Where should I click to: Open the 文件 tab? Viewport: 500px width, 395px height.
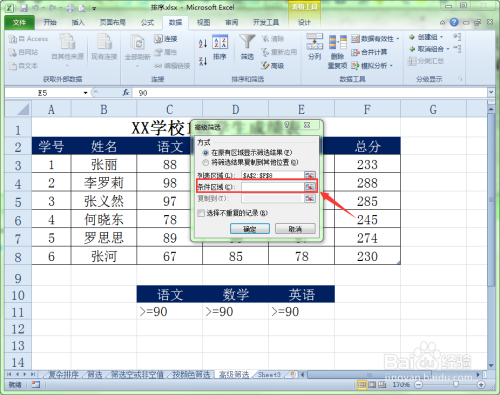[19, 22]
